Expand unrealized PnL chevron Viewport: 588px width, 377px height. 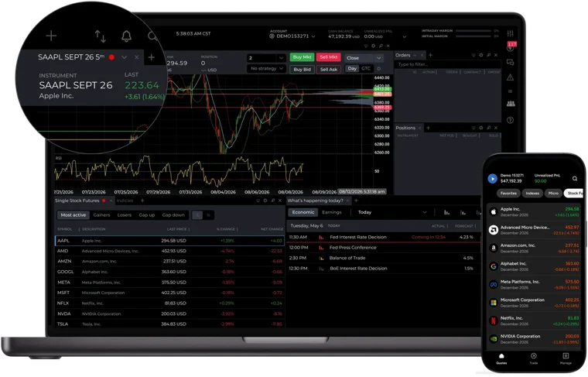[x=404, y=36]
